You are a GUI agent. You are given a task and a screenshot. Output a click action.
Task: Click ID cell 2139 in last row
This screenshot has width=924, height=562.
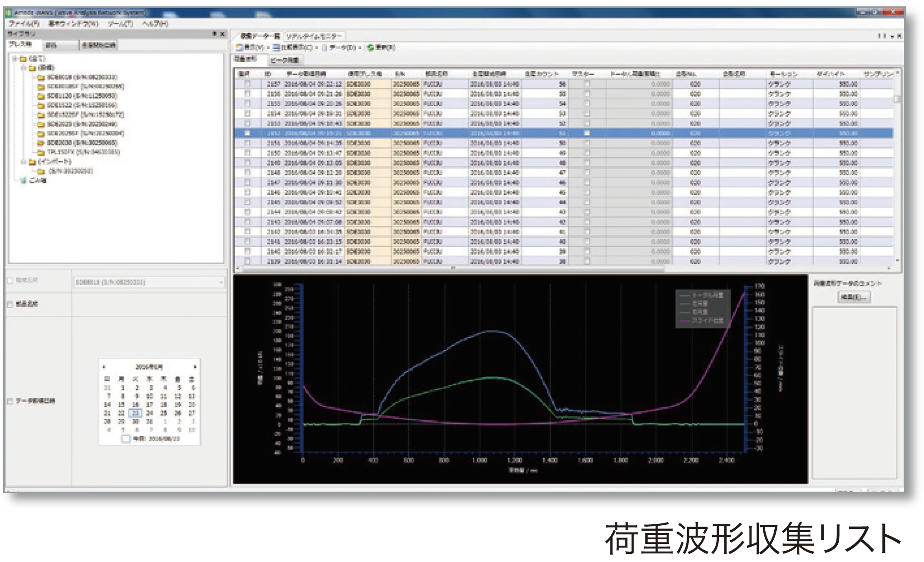tap(274, 261)
